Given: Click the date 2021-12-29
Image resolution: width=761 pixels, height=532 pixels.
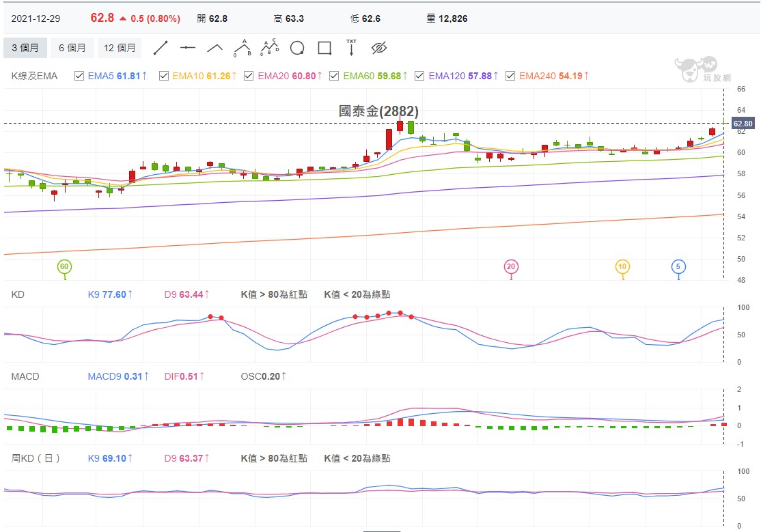Looking at the screenshot, I should (36, 18).
